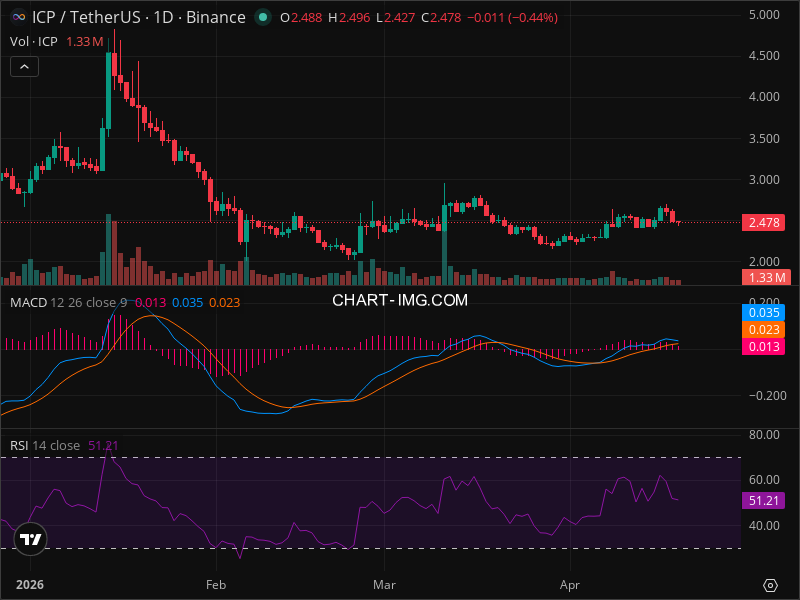This screenshot has width=800, height=600.
Task: Click the 5.000 price scale label
Action: tap(764, 15)
